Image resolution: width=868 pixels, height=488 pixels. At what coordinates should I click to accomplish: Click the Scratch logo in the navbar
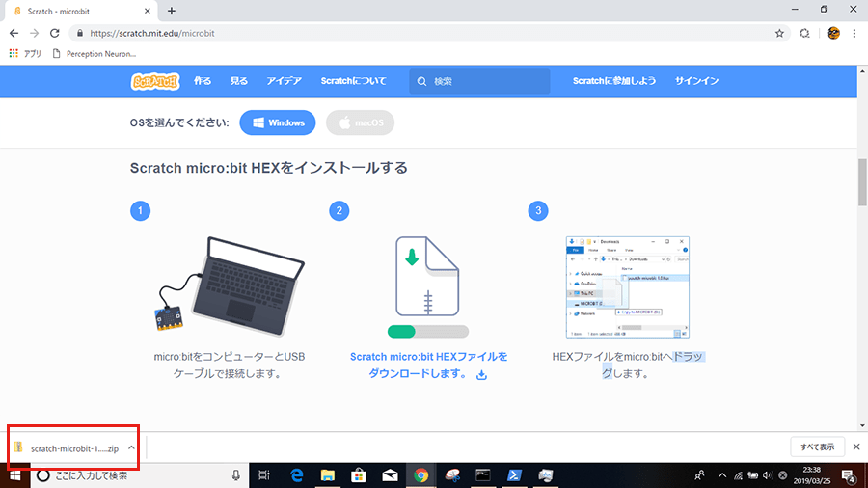[x=155, y=81]
